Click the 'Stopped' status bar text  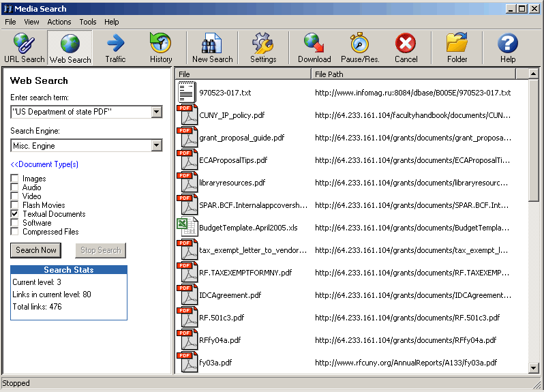click(16, 383)
